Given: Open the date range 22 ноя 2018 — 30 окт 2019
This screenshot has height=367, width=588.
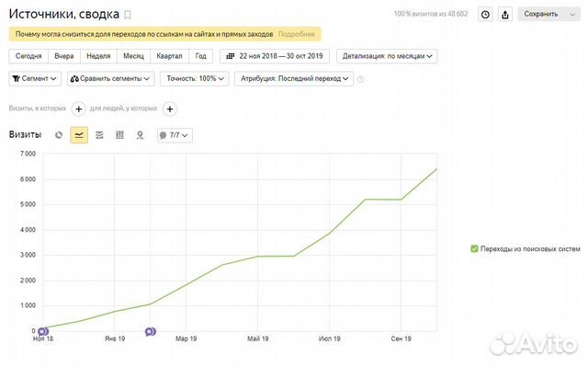Looking at the screenshot, I should pos(275,56).
